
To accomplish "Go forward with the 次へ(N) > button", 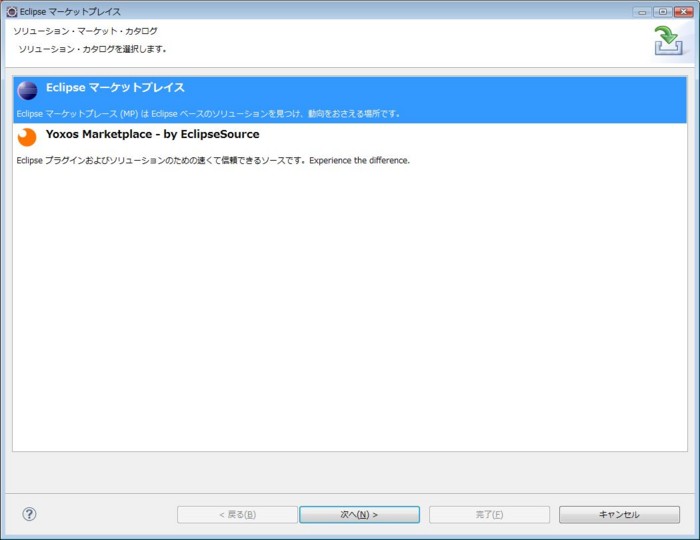I will (x=359, y=515).
